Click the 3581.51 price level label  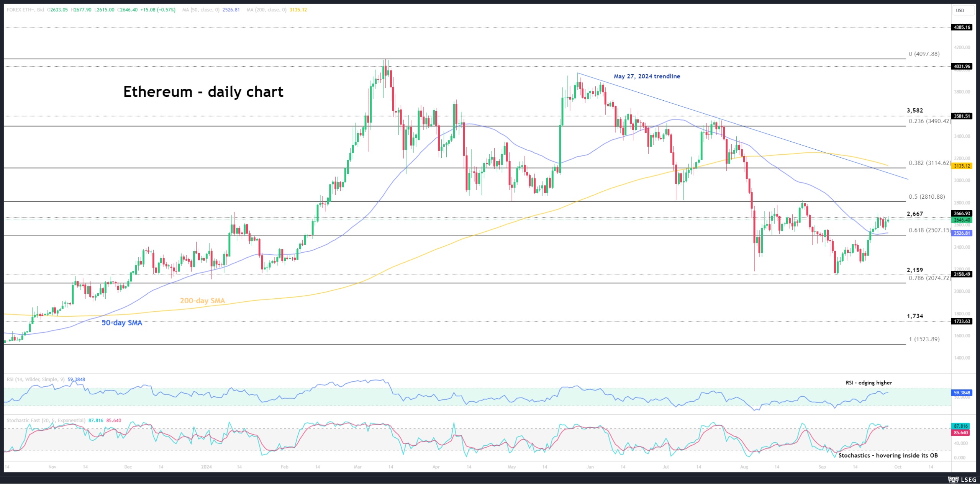pyautogui.click(x=962, y=116)
